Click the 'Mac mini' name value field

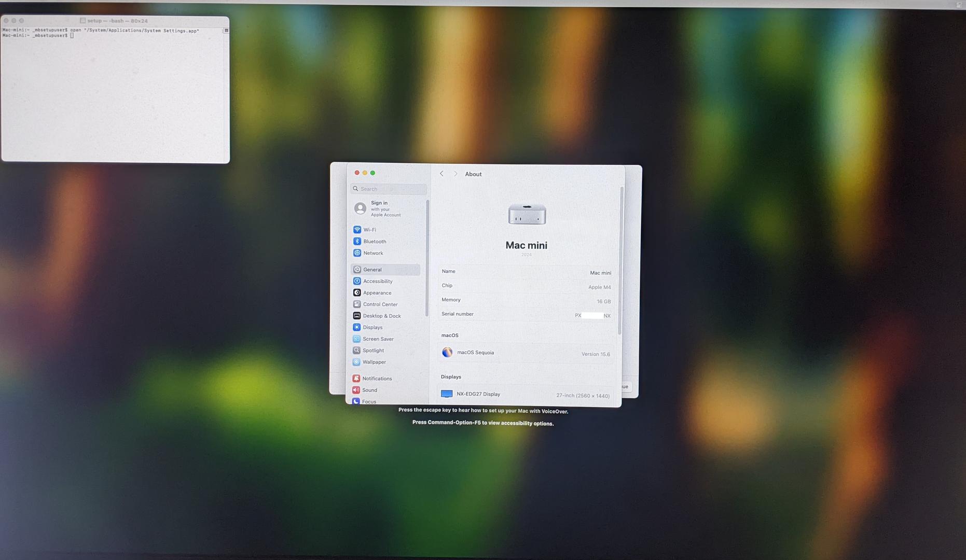(600, 273)
